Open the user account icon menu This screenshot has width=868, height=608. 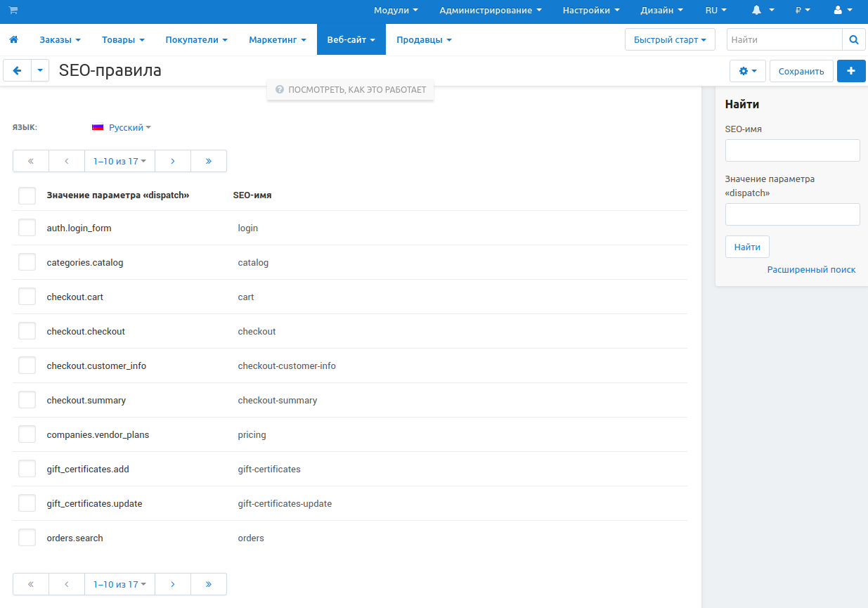(842, 11)
